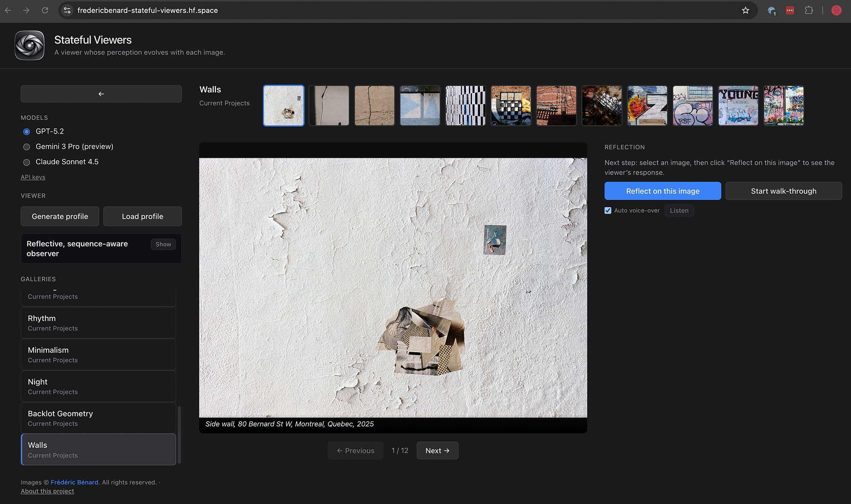Image resolution: width=851 pixels, height=504 pixels.
Task: Click the Stateful Viewers spiral logo
Action: click(29, 45)
